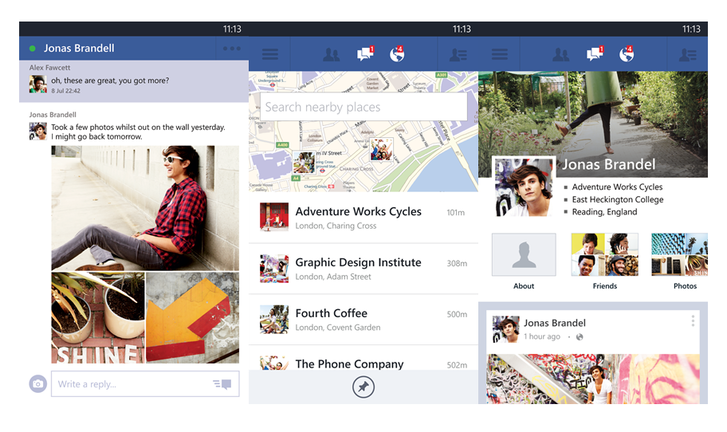Open the three-dot menu in the chat header
Image resolution: width=727 pixels, height=432 pixels.
(x=232, y=48)
